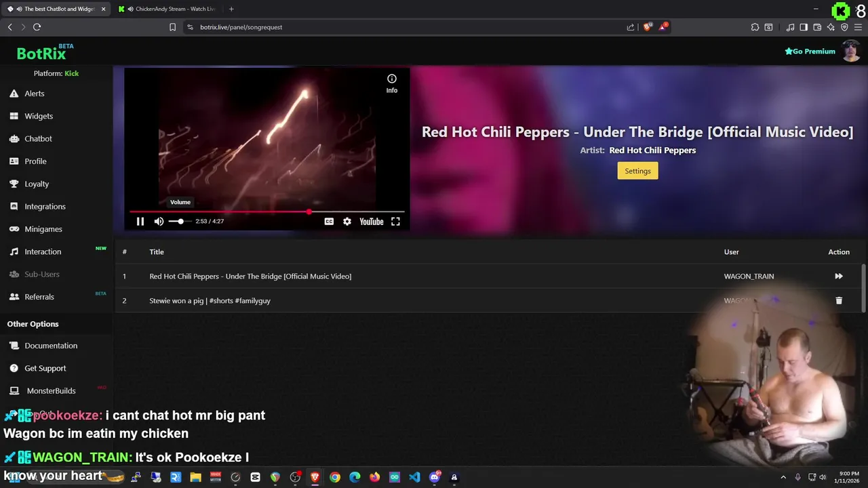
Task: Open the Widgets page
Action: (x=39, y=116)
